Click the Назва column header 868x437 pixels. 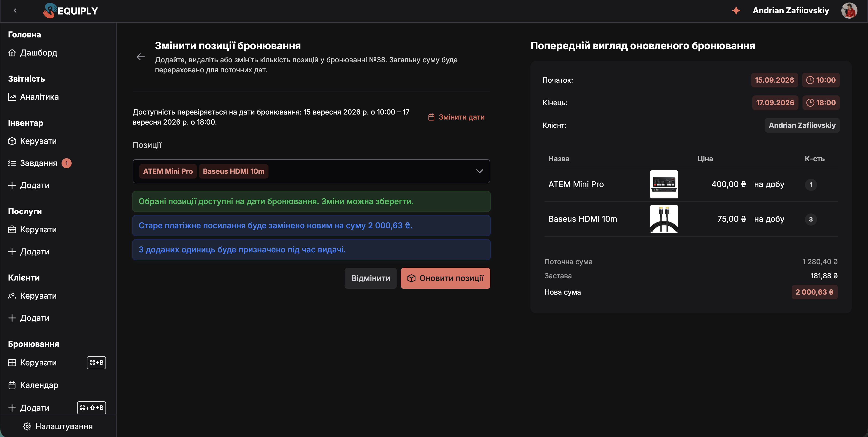point(559,159)
